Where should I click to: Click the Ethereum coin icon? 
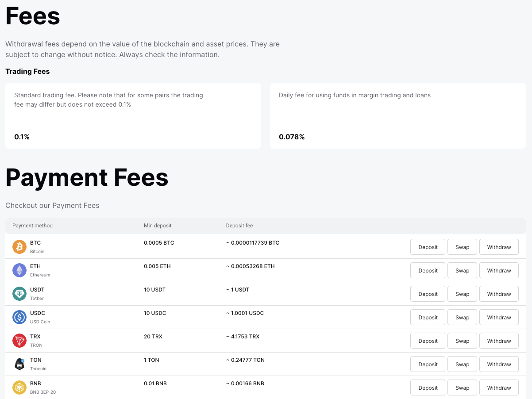click(x=19, y=270)
